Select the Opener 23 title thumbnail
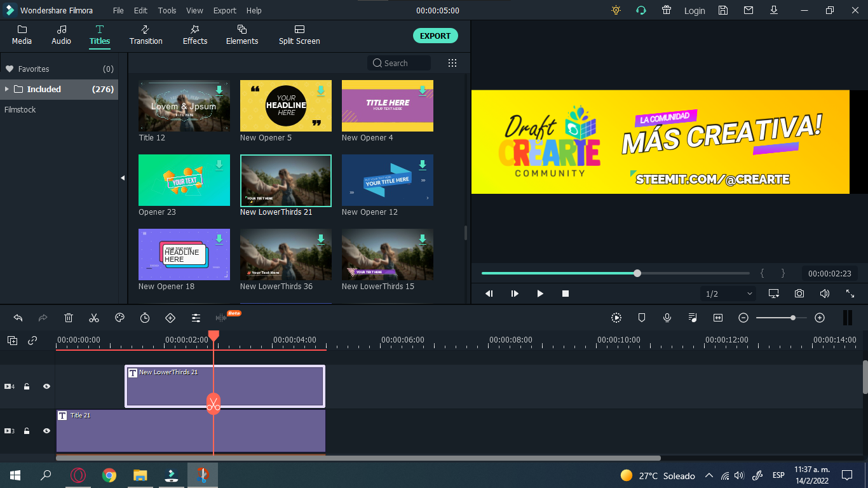The height and width of the screenshot is (488, 868). [184, 180]
